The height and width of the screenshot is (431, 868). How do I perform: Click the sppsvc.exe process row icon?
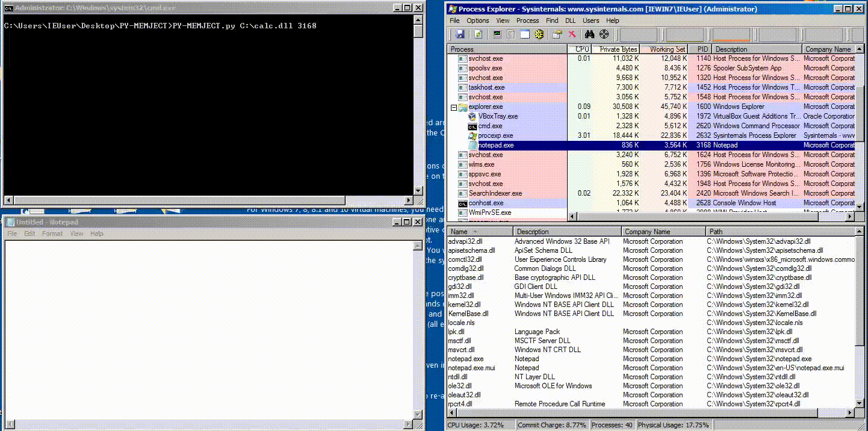[x=463, y=174]
